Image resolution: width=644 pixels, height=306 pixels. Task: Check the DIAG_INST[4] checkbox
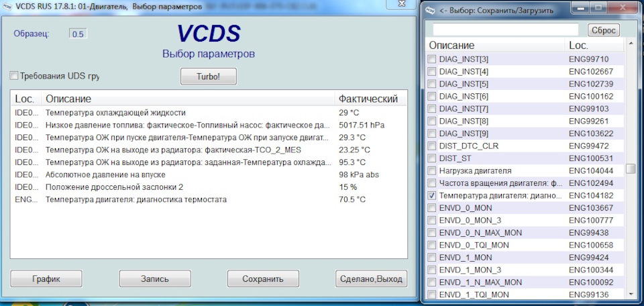coord(431,72)
